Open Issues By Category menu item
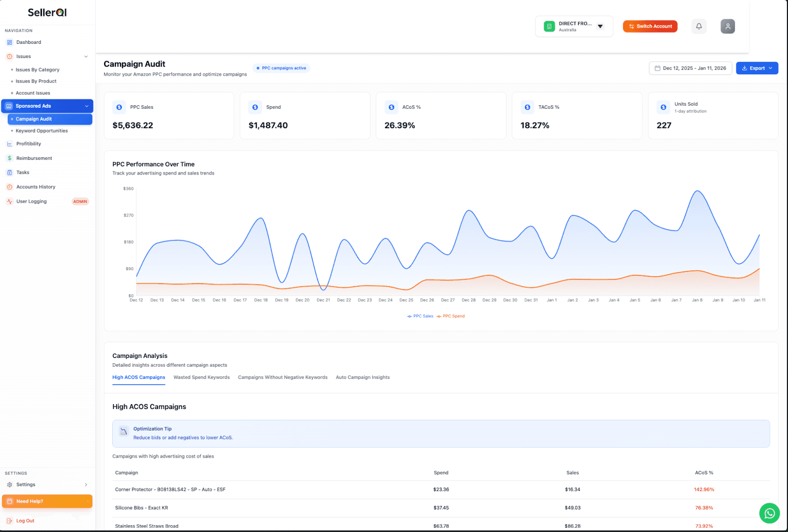The width and height of the screenshot is (788, 532). (37, 70)
